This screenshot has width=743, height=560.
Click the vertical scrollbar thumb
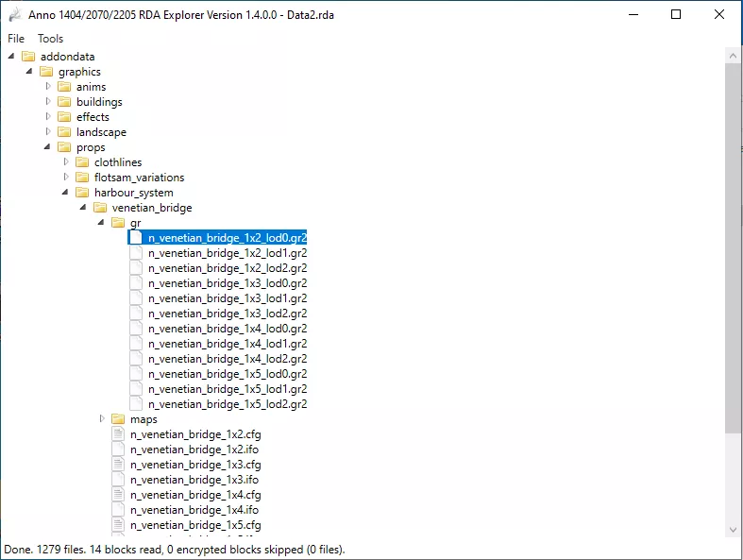(x=733, y=247)
